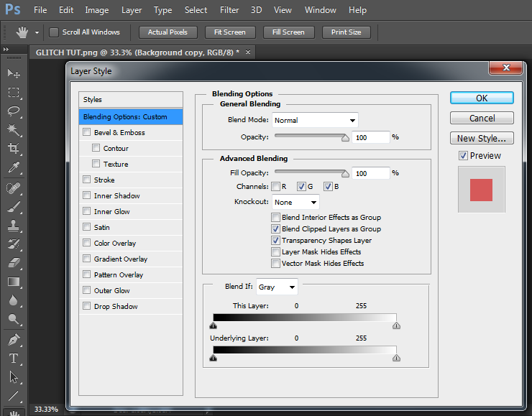Pick the Lasso tool
This screenshot has width=532, height=416.
point(13,111)
